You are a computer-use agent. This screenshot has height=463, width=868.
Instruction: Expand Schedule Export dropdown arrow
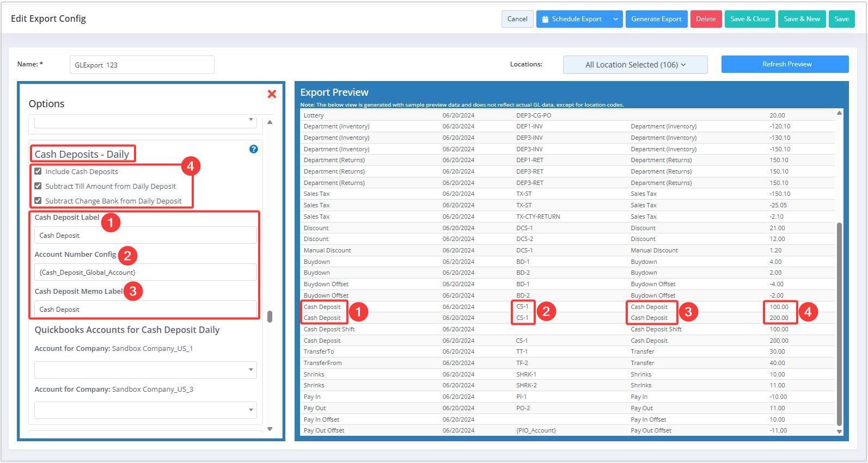pos(615,19)
